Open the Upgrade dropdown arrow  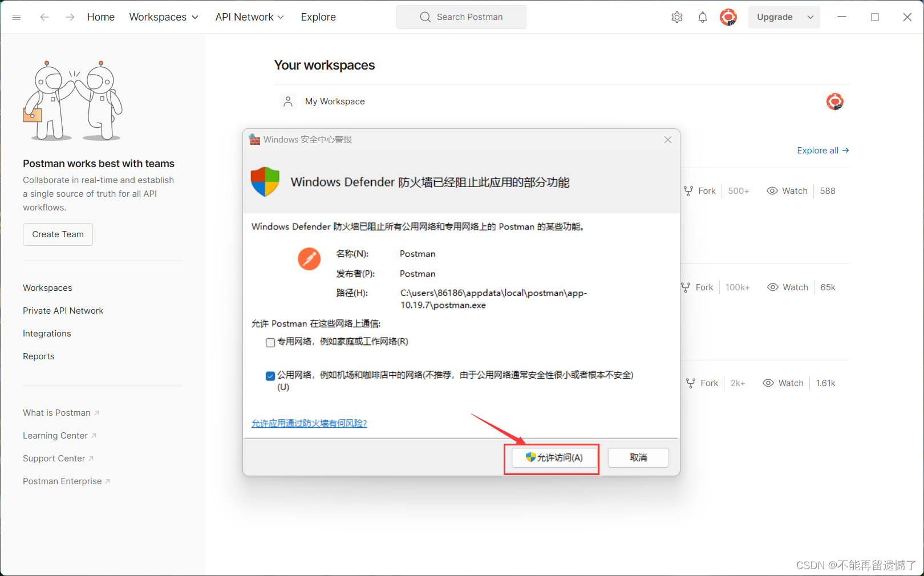tap(810, 17)
